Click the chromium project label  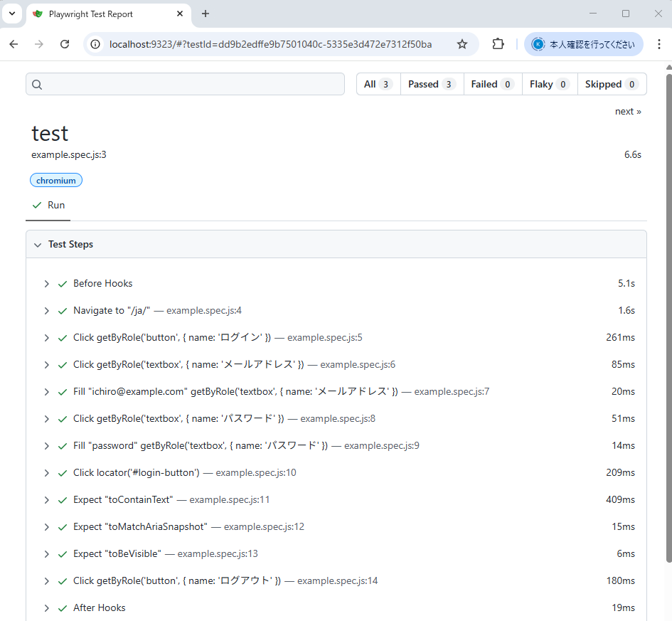tap(56, 181)
